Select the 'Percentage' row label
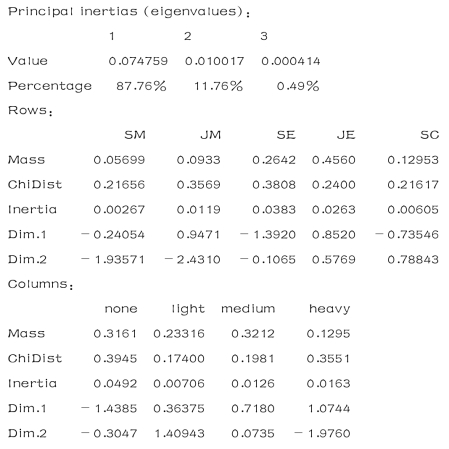The width and height of the screenshot is (449, 449). [x=50, y=86]
